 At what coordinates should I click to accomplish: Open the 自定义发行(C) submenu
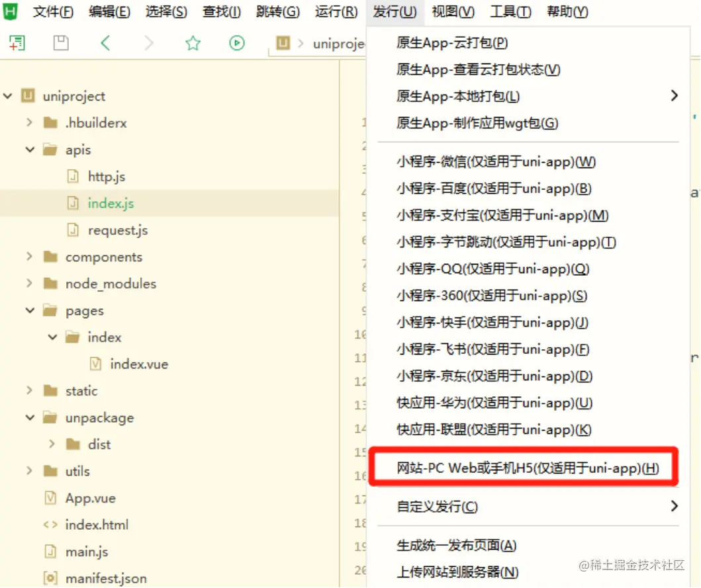tap(528, 507)
